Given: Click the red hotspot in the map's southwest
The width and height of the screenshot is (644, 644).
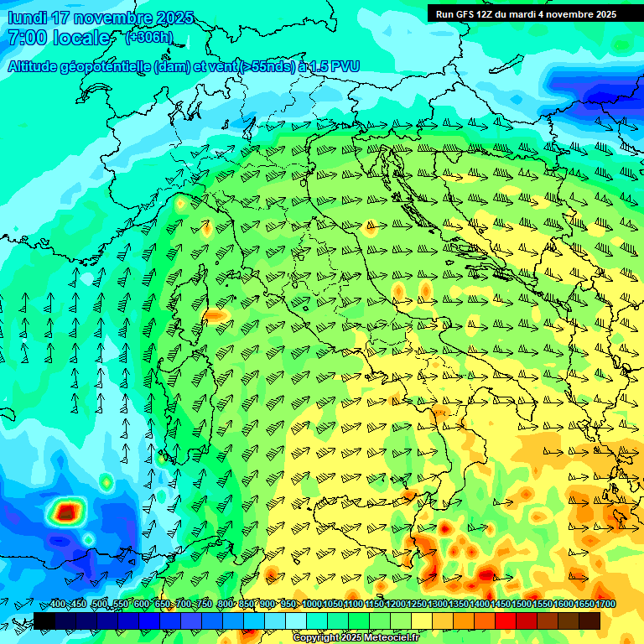Looking at the screenshot, I should 66,510.
